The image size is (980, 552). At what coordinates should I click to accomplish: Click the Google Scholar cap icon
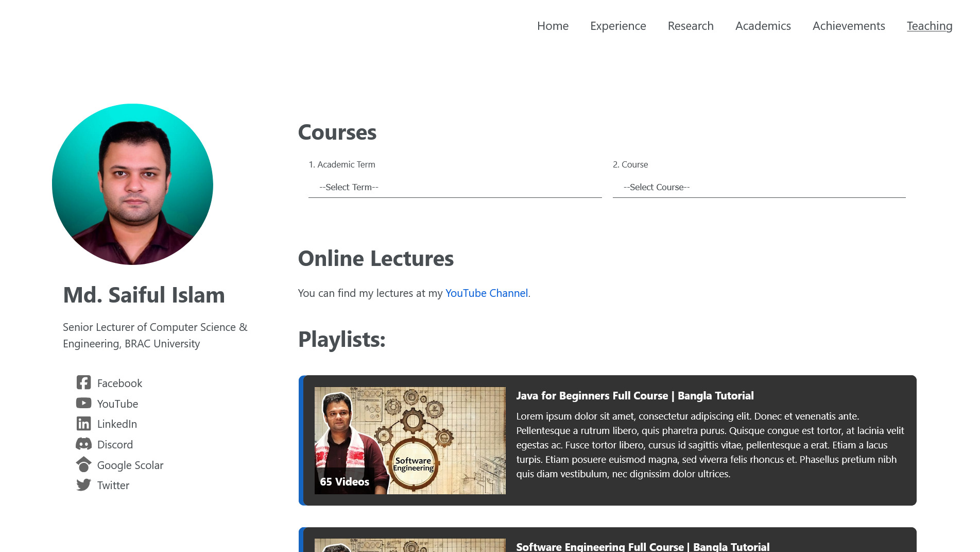coord(83,464)
